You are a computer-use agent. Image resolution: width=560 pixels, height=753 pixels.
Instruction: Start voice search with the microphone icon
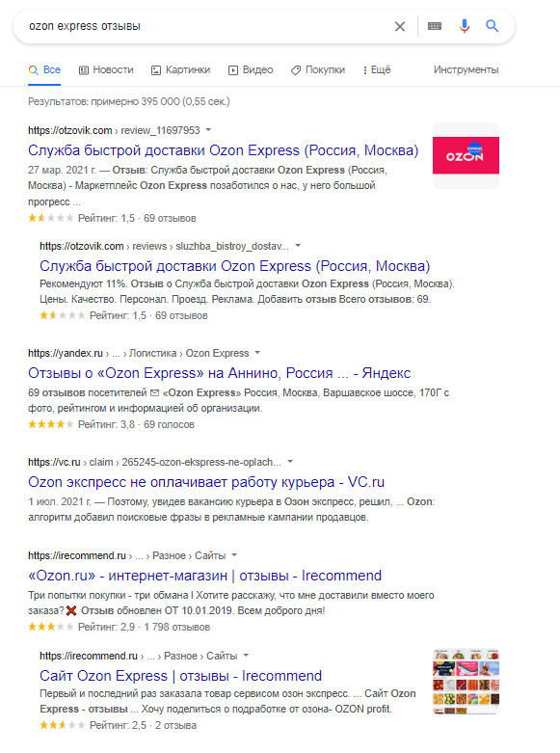464,26
